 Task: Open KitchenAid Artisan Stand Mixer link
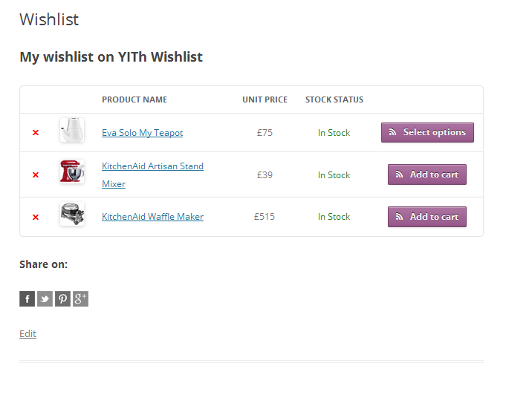[x=152, y=166]
